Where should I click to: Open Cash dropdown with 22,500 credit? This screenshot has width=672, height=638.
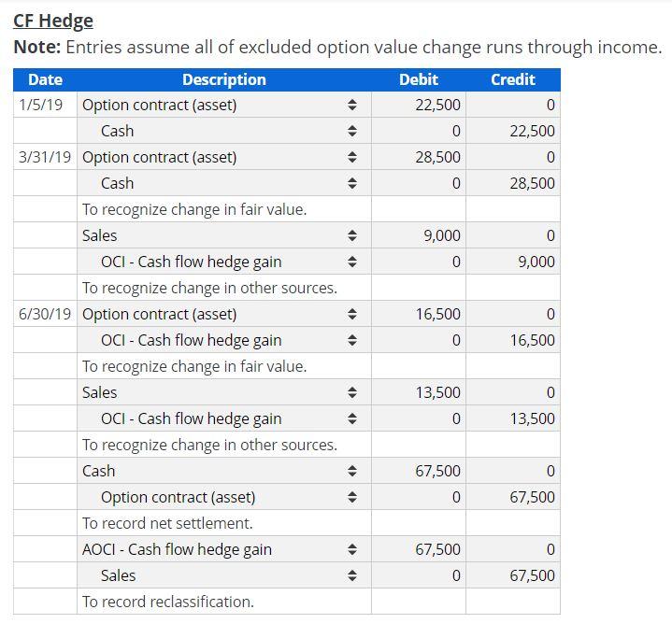[x=224, y=131]
